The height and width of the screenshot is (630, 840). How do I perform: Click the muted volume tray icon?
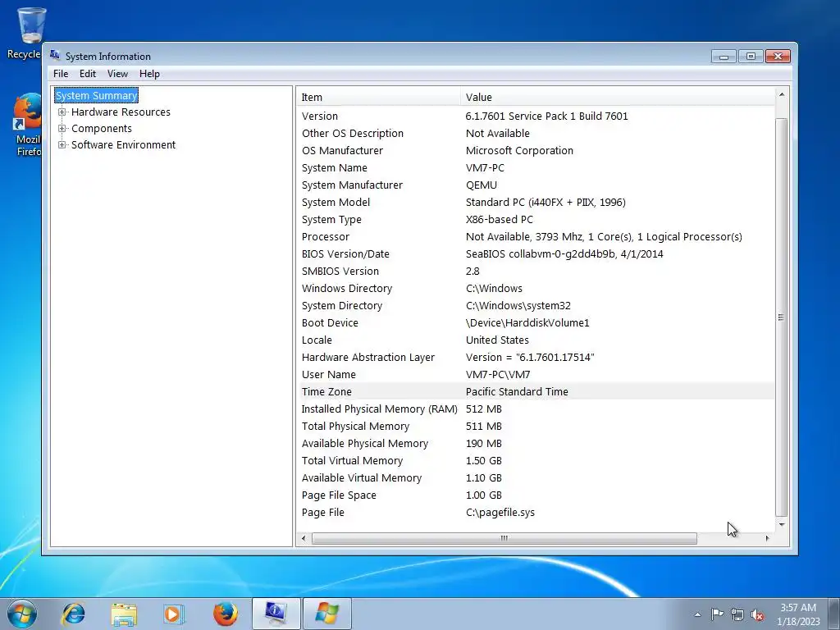coord(757,614)
